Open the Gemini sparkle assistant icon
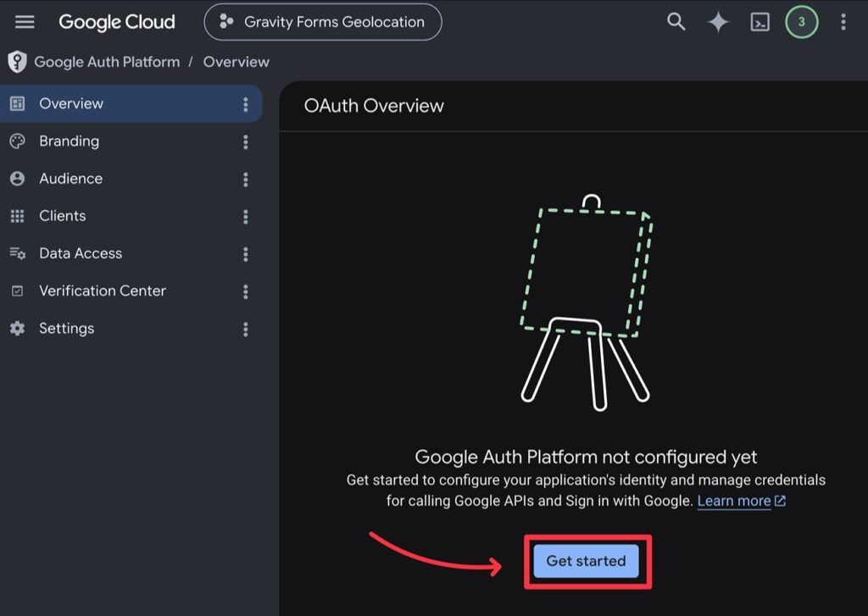 coord(718,22)
